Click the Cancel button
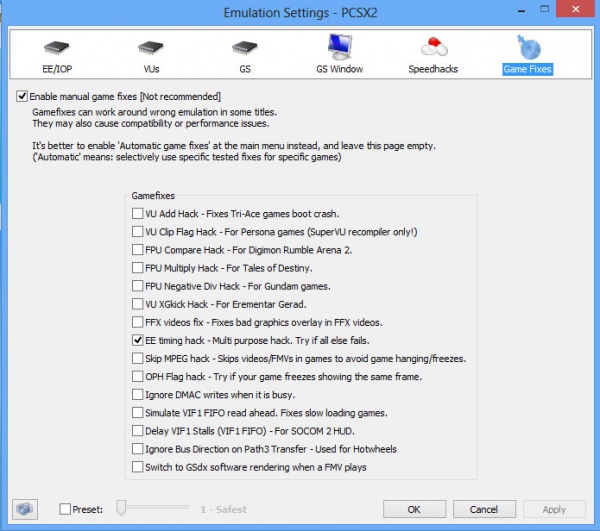 [484, 509]
